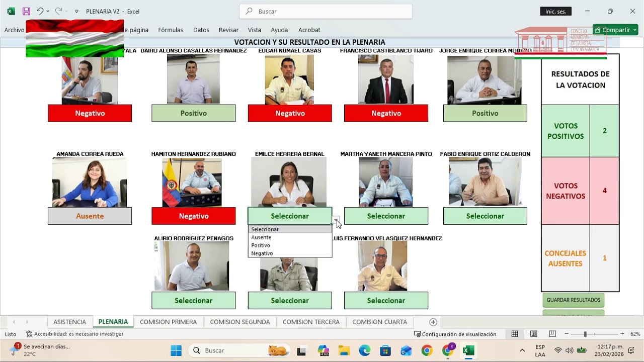
Task: Open the Archivo menu
Action: click(14, 30)
